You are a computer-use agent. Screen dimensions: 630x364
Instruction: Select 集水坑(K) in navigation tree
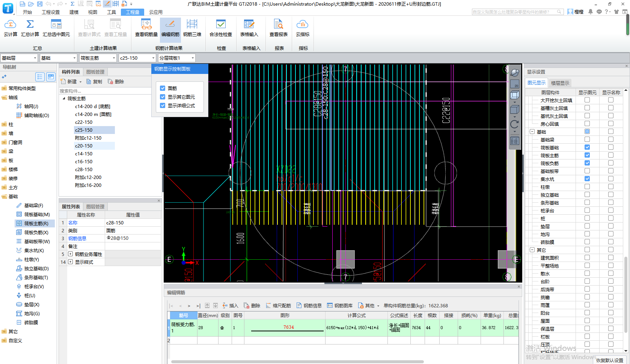pos(30,250)
